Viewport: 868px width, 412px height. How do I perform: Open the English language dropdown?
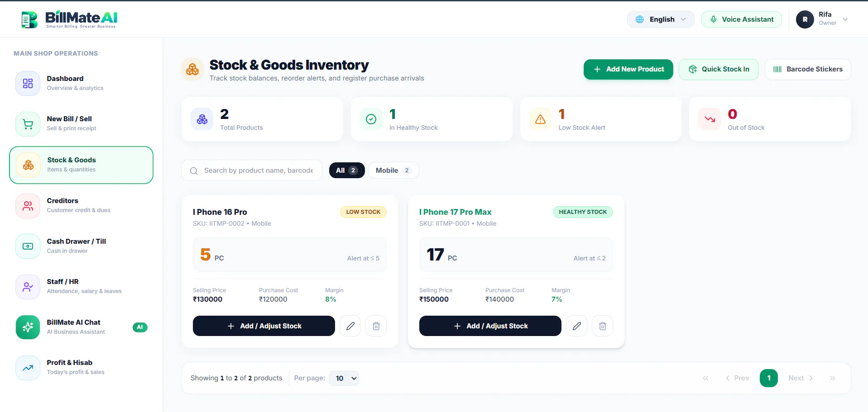click(661, 19)
